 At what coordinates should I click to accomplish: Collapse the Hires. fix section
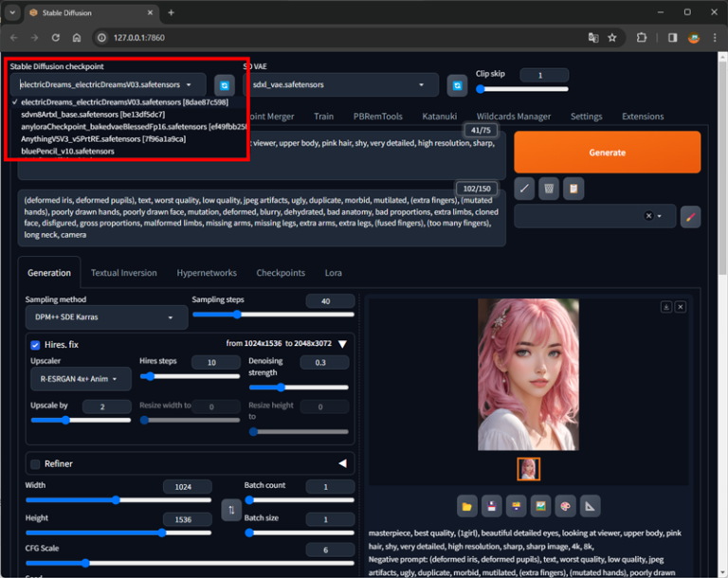coord(342,344)
